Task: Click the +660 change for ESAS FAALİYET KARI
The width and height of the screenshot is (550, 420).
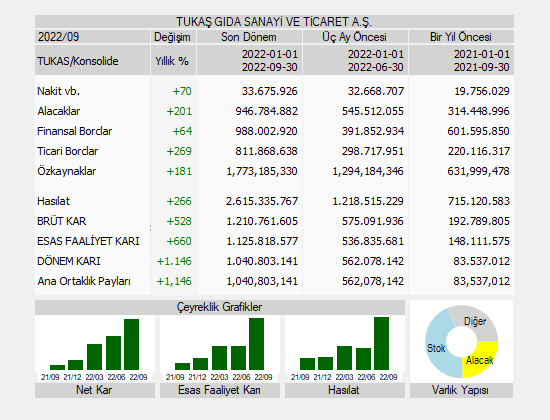Action: point(179,241)
